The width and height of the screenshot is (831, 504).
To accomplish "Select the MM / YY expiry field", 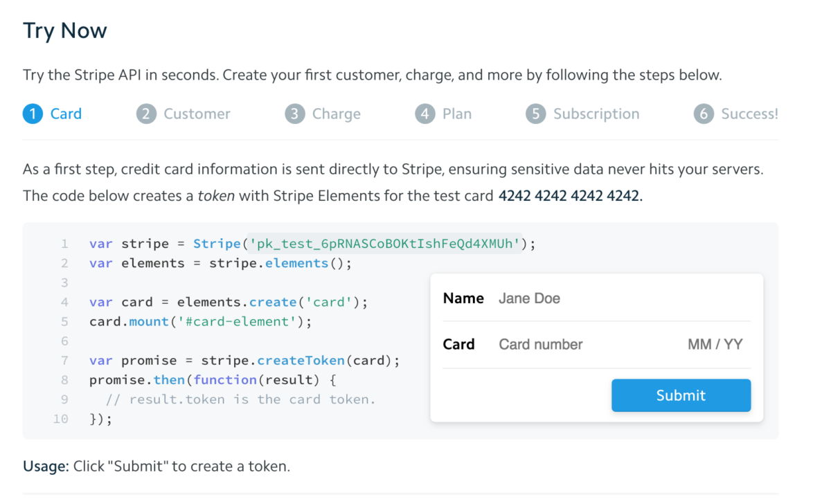I will tap(715, 344).
